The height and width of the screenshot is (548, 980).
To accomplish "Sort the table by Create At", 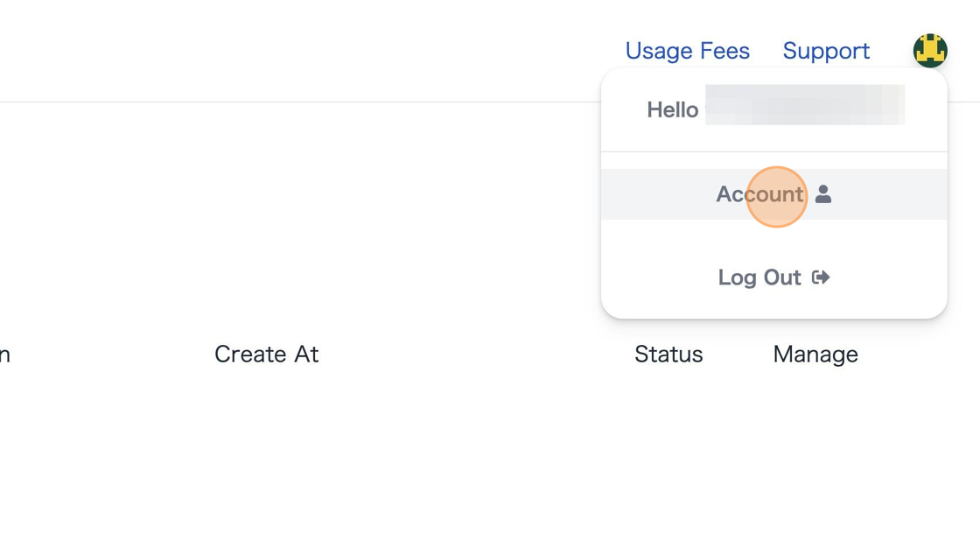I will coord(266,354).
